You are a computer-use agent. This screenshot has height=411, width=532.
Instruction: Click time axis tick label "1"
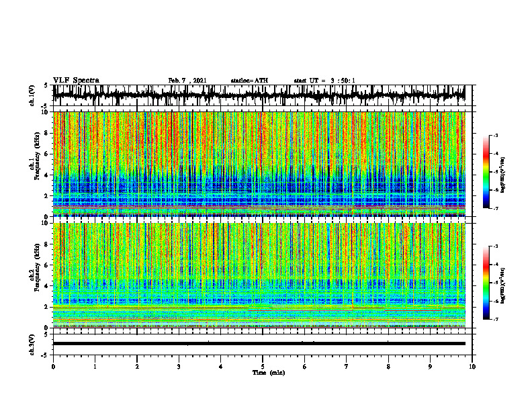pyautogui.click(x=95, y=367)
